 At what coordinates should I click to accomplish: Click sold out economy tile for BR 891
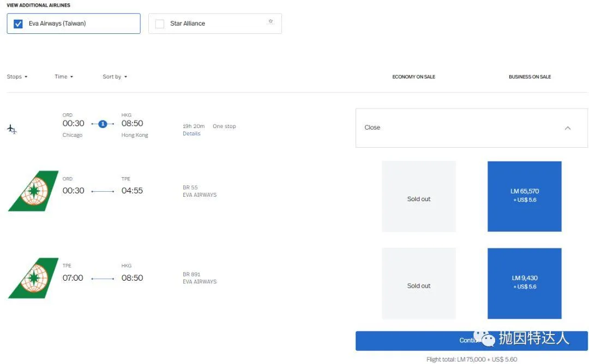pos(418,283)
